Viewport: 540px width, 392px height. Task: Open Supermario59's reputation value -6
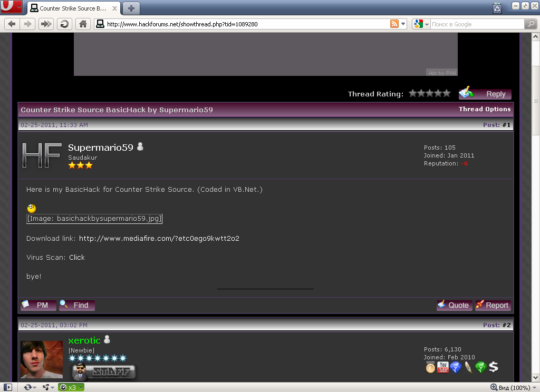(x=465, y=163)
